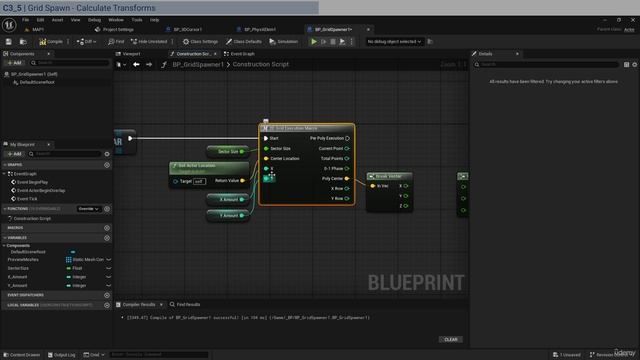Collapse the Components variables category
The width and height of the screenshot is (640, 360).
tap(4, 246)
